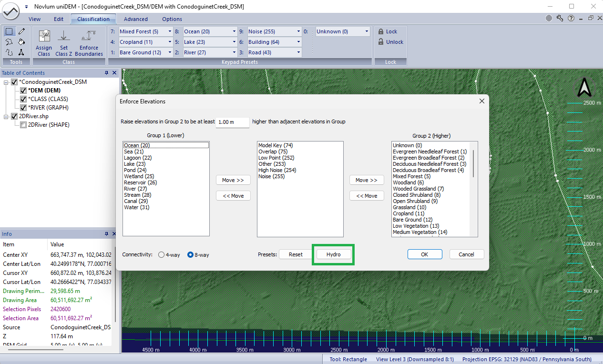Open the View ribbon tab
Image resolution: width=603 pixels, height=364 pixels.
pyautogui.click(x=35, y=19)
